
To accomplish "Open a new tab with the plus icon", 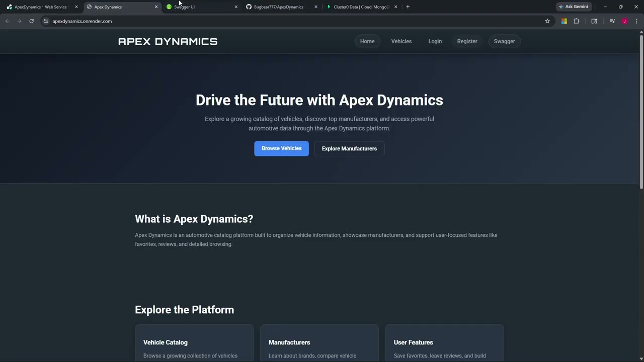I will [408, 7].
